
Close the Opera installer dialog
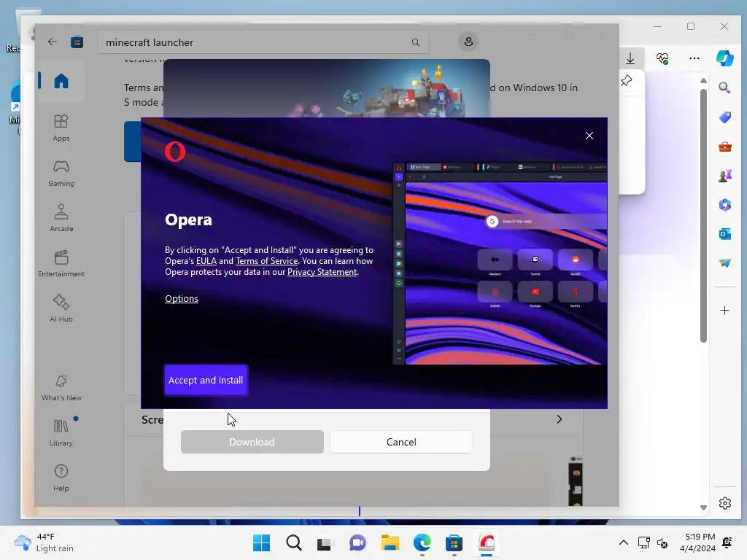click(589, 136)
